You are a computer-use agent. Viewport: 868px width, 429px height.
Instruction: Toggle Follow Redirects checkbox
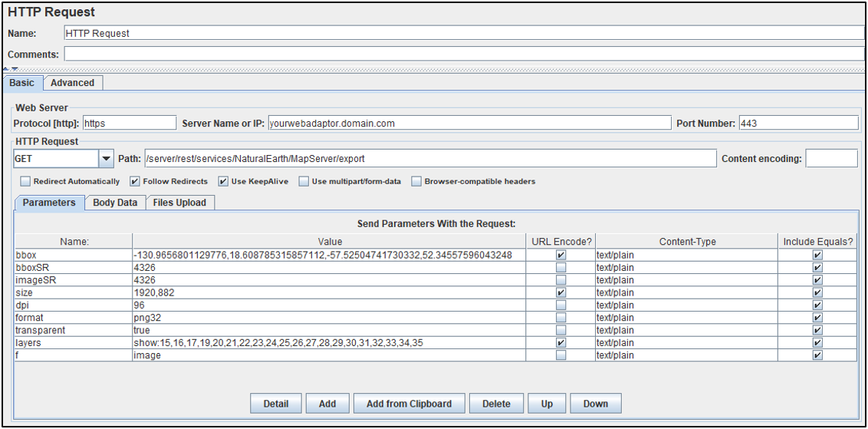134,181
